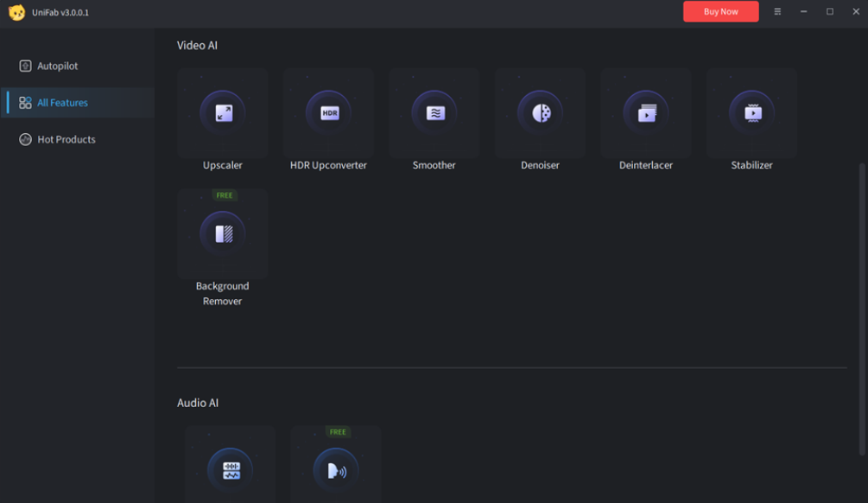Open the Denoiser tool
Image resolution: width=868 pixels, height=503 pixels.
(x=540, y=112)
